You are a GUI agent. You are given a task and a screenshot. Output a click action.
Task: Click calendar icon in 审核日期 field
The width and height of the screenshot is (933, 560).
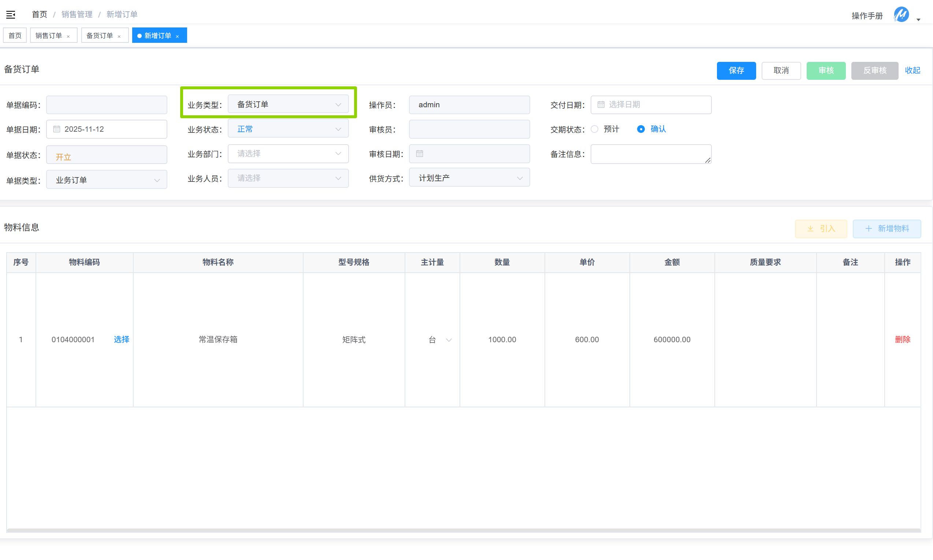pyautogui.click(x=419, y=154)
